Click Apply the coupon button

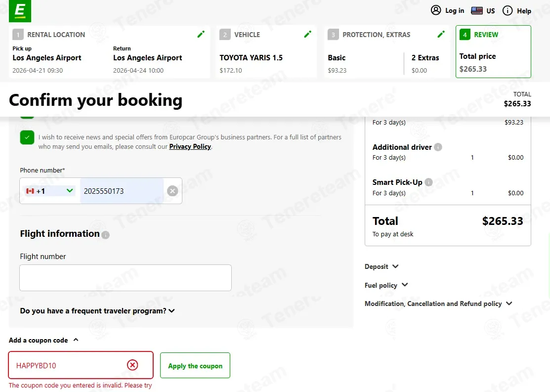point(195,365)
